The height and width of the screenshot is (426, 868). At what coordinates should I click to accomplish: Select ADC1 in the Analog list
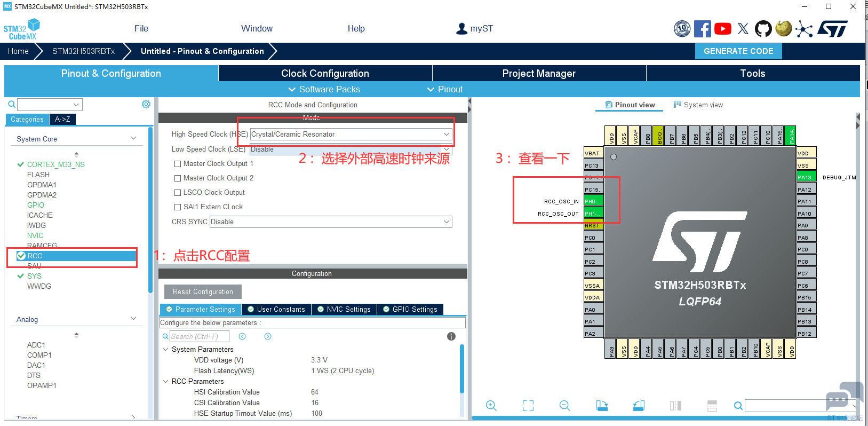(36, 345)
